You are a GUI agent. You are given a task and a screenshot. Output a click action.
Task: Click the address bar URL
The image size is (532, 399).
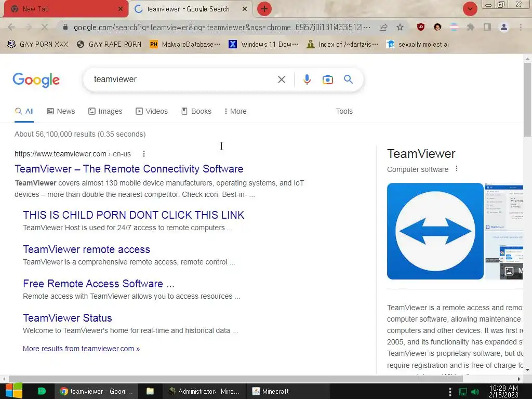pos(222,27)
